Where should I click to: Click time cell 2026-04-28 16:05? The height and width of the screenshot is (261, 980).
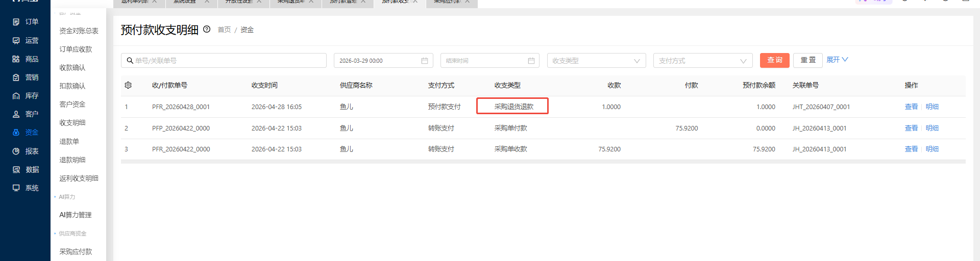coord(277,107)
